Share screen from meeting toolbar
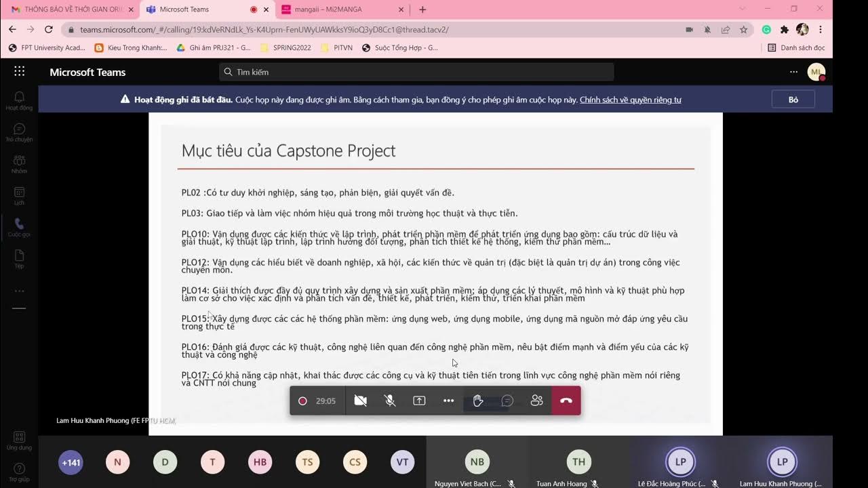This screenshot has height=488, width=868. point(419,401)
